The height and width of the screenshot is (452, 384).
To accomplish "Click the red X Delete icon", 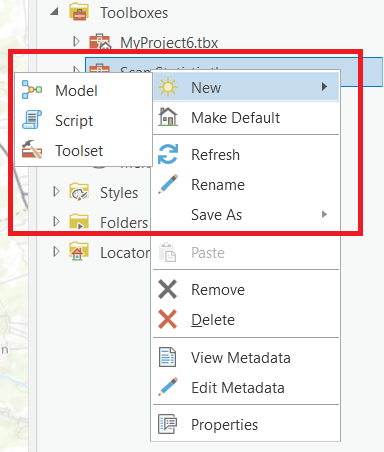I will [167, 319].
